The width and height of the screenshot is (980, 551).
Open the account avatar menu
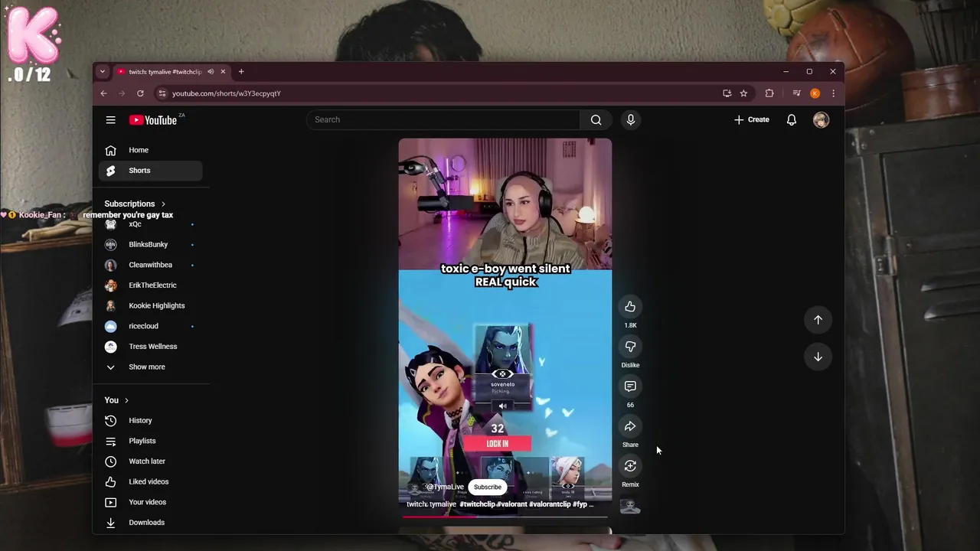point(821,120)
